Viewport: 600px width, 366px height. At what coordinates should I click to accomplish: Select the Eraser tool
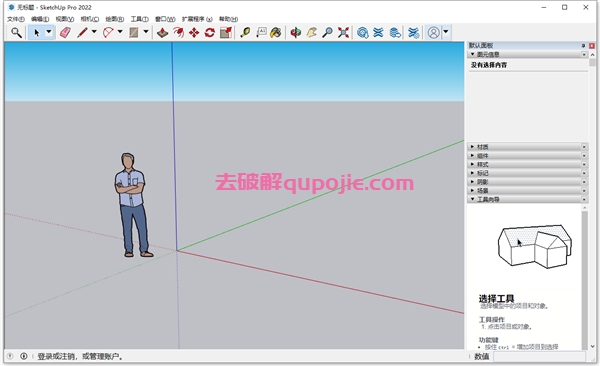65,33
